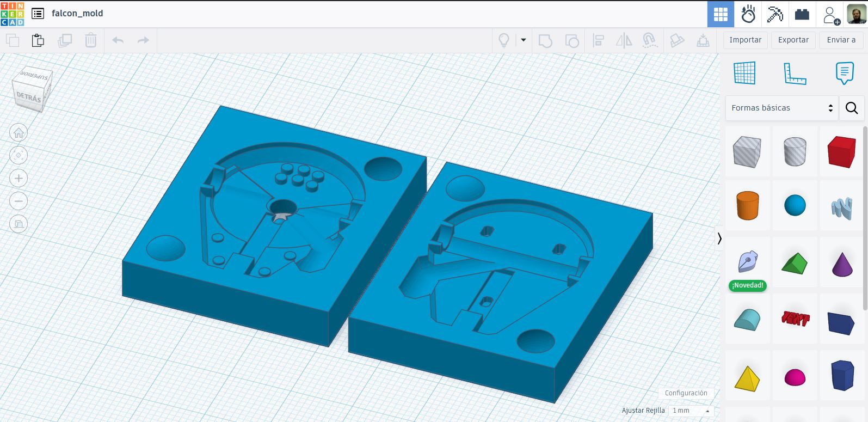This screenshot has height=422, width=868.
Task: Pick the red Text shape
Action: click(795, 319)
